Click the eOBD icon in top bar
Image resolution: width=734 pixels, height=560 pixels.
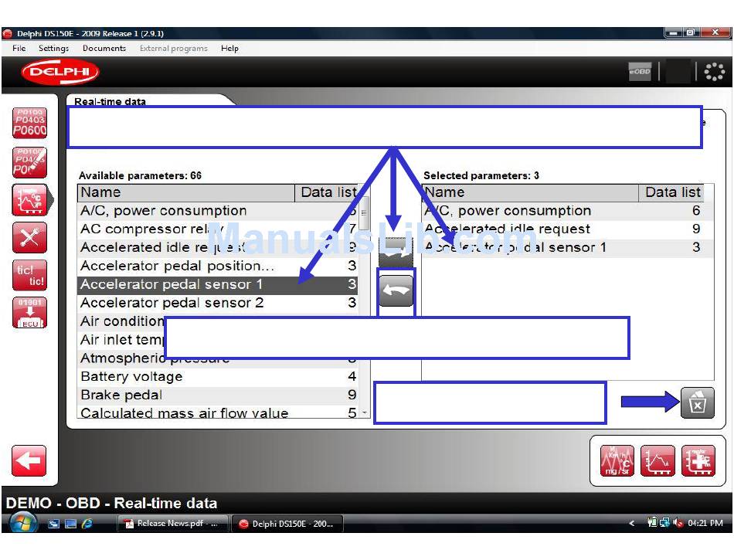point(640,72)
